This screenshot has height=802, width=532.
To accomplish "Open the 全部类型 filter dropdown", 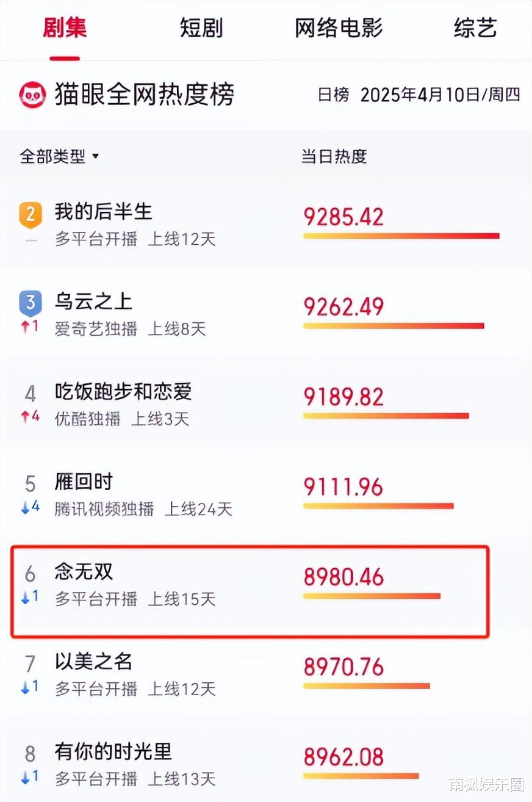I will click(59, 156).
